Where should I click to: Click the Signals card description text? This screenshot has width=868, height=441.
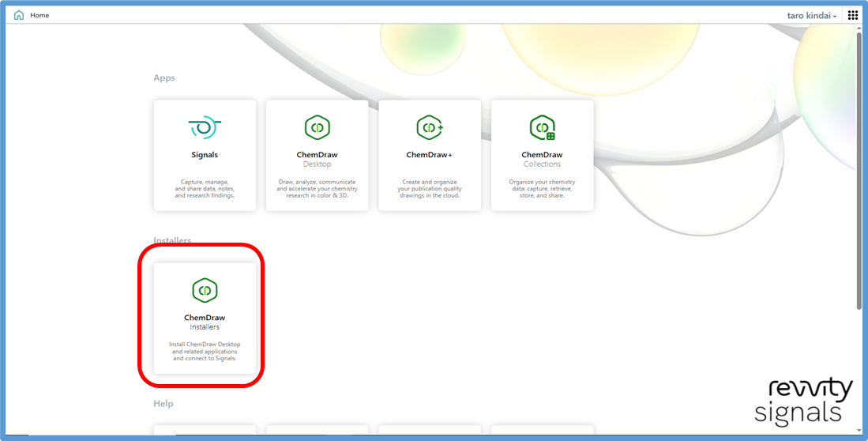click(205, 189)
